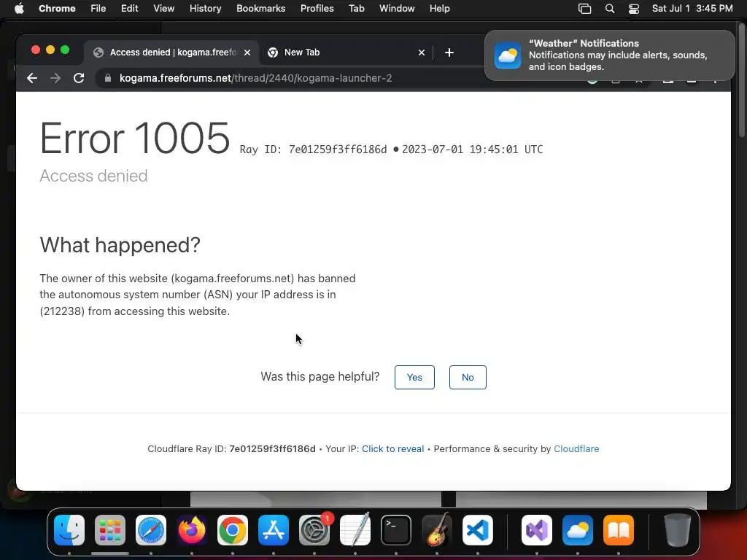
Task: Click the Weather Notifications banner
Action: click(x=610, y=55)
